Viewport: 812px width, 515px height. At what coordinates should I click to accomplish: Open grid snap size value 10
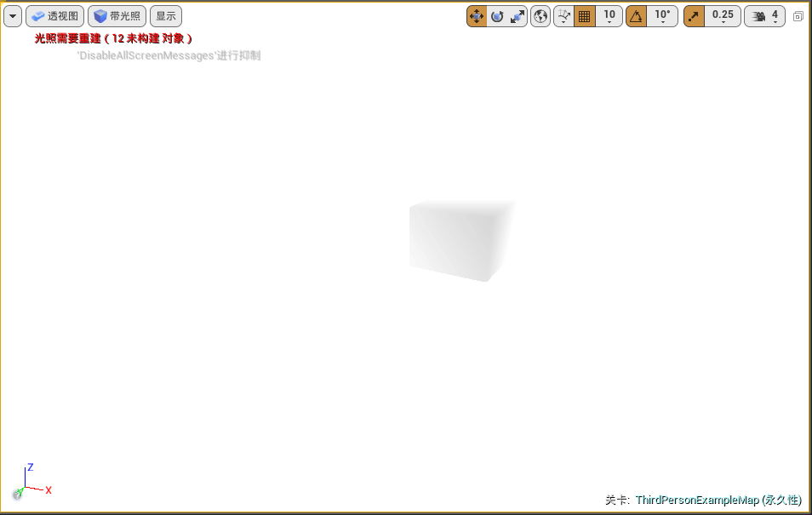pyautogui.click(x=609, y=16)
